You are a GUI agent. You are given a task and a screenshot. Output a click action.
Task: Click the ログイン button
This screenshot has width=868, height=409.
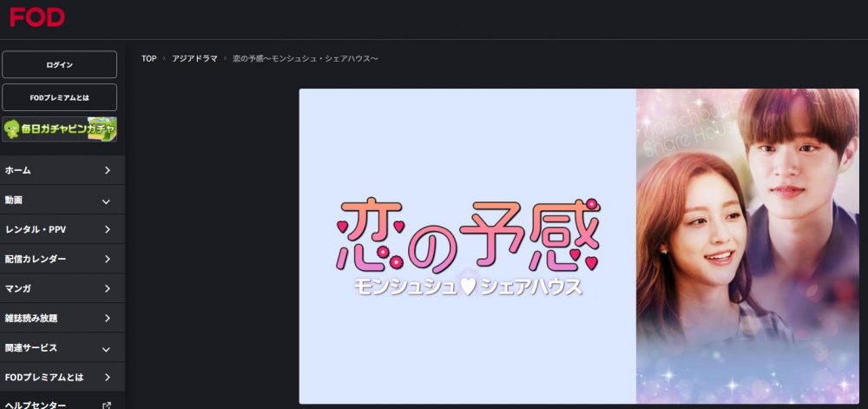click(60, 65)
